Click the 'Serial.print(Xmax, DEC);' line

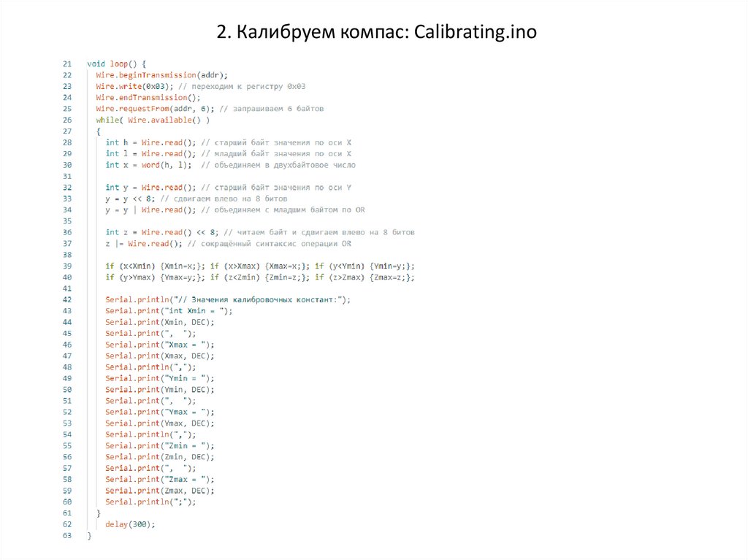coord(160,356)
